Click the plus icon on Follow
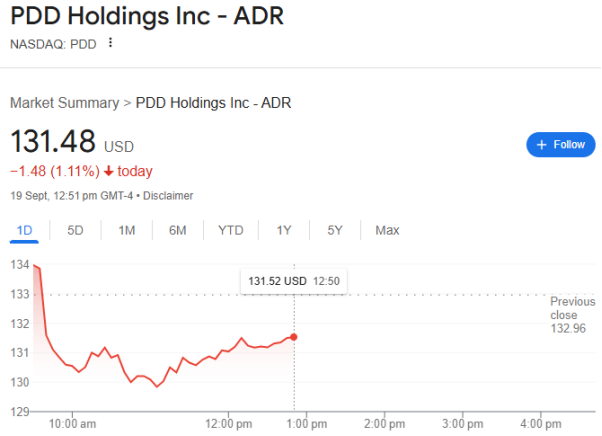Image resolution: width=602 pixels, height=436 pixels. tap(542, 144)
